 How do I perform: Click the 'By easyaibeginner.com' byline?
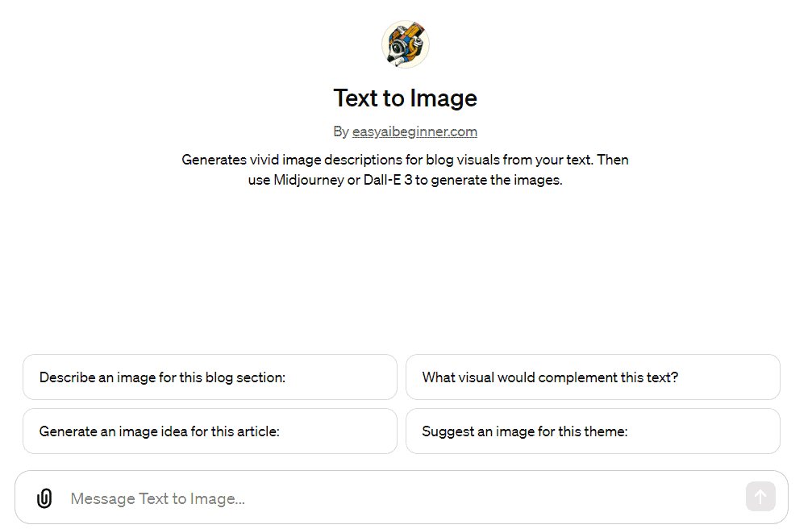pyautogui.click(x=406, y=131)
